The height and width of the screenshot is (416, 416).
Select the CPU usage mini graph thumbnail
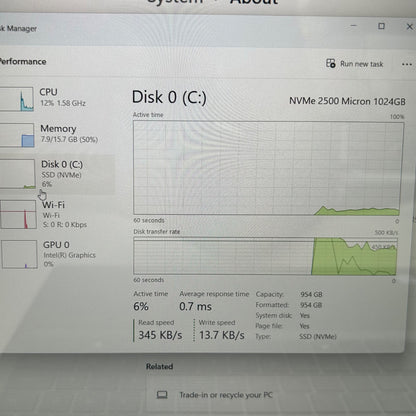coord(17,99)
